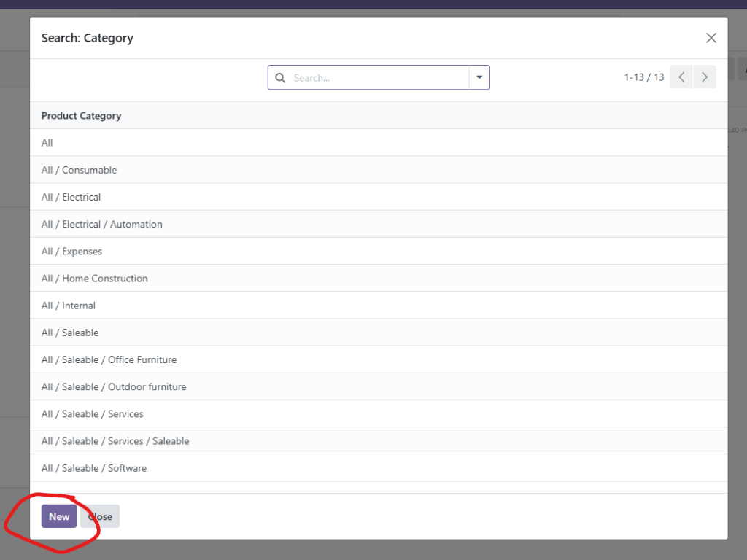Open the search options dropdown arrow

click(x=479, y=77)
